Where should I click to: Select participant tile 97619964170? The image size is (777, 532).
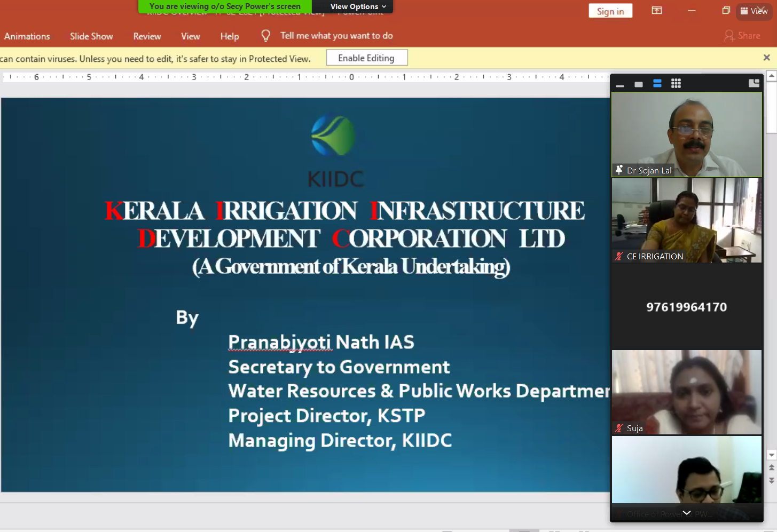point(687,306)
